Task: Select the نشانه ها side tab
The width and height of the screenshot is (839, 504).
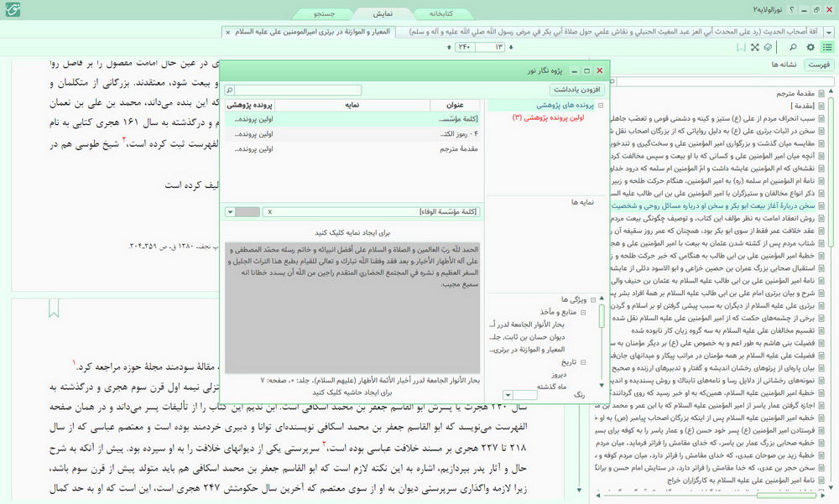Action: coord(784,65)
